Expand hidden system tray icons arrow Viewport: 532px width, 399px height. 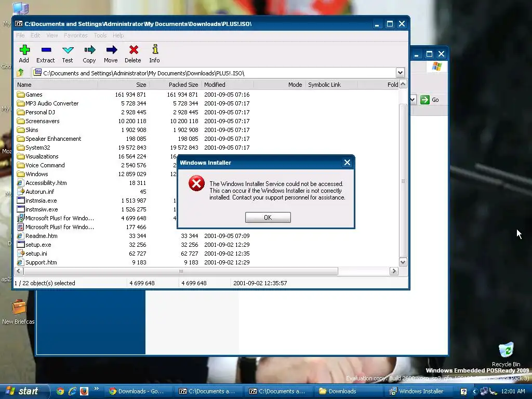coord(474,391)
